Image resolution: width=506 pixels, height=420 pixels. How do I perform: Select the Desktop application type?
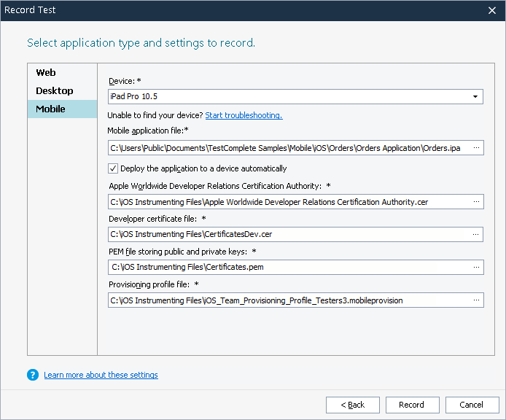55,91
